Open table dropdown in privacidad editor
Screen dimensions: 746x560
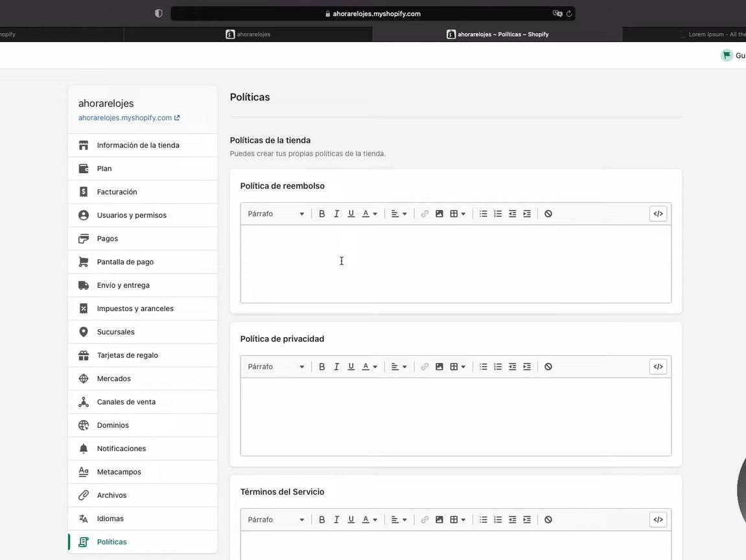pos(458,366)
